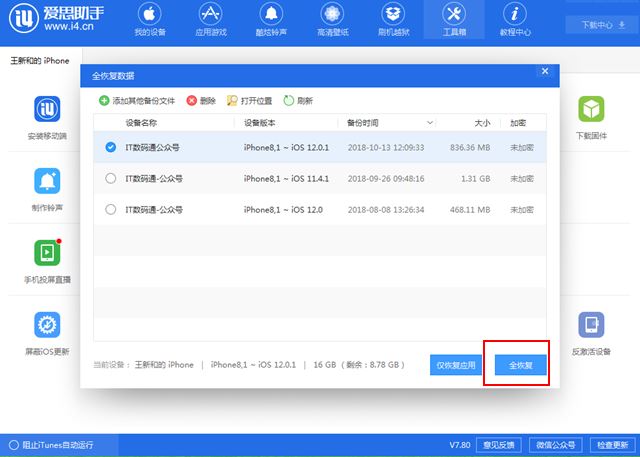The image size is (640, 457).
Task: Open the 高清壁纸 wallpapers tab
Action: click(x=332, y=20)
